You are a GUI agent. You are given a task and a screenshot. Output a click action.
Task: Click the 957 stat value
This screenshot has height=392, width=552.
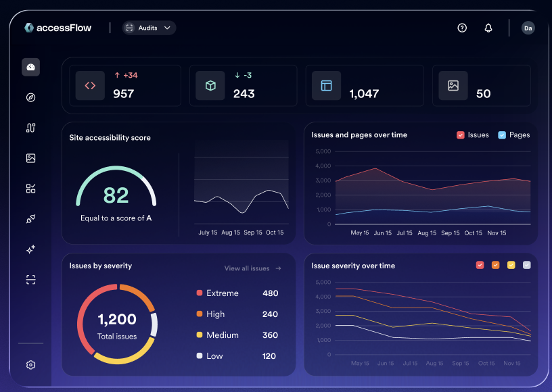click(x=124, y=93)
